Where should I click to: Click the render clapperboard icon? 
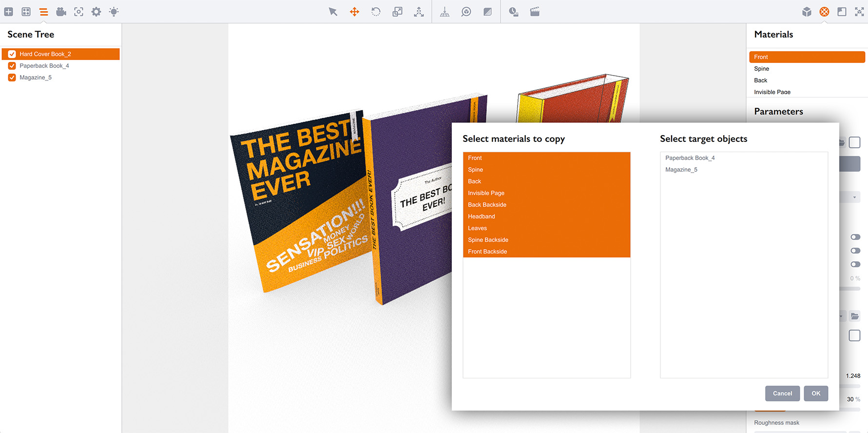[535, 12]
